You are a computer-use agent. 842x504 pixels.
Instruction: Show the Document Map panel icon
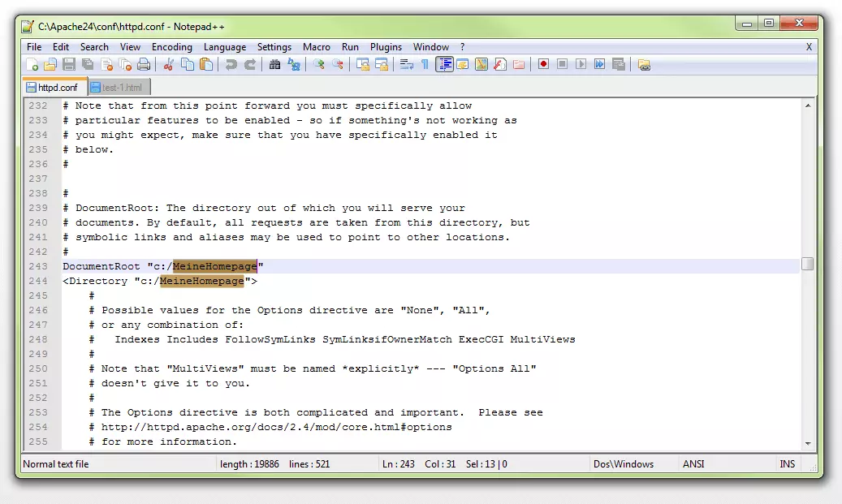point(481,64)
